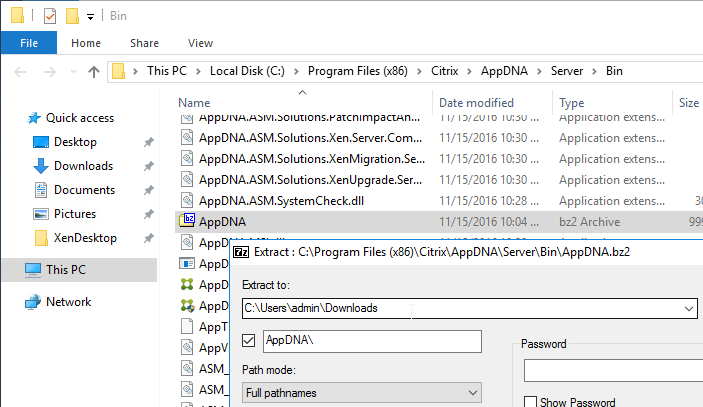Click pin icon next to XenDesktop

[148, 238]
